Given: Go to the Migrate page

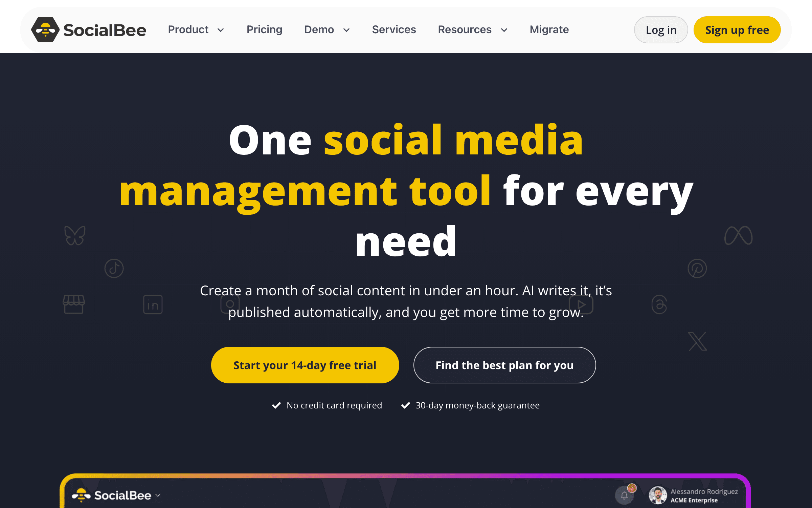Looking at the screenshot, I should click(549, 30).
